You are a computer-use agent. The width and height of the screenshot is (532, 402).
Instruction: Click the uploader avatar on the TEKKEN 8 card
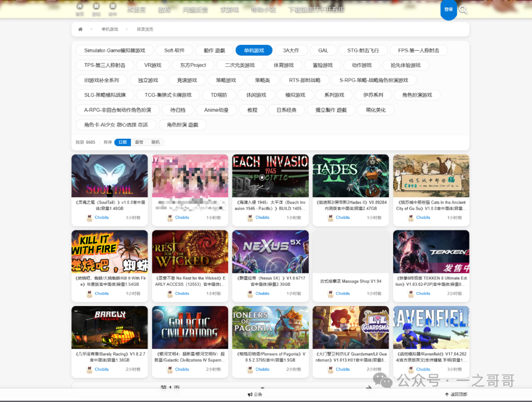411,294
